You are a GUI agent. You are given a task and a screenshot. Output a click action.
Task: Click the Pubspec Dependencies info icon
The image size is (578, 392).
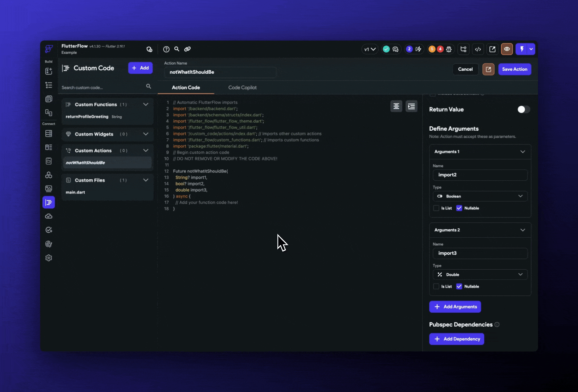[497, 324]
